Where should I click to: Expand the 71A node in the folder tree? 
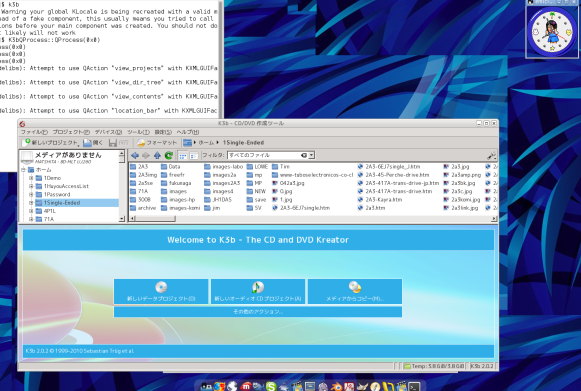pos(31,219)
